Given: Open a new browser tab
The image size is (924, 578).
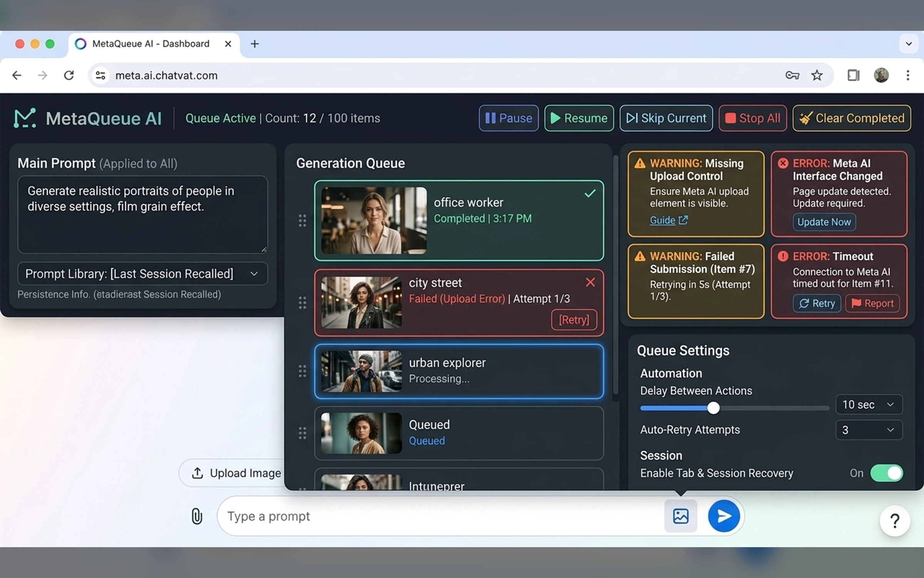Looking at the screenshot, I should [254, 44].
